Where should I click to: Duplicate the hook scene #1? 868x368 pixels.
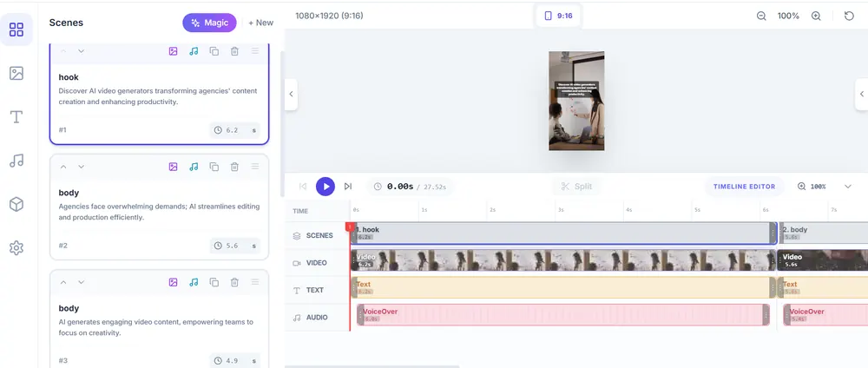click(x=214, y=51)
